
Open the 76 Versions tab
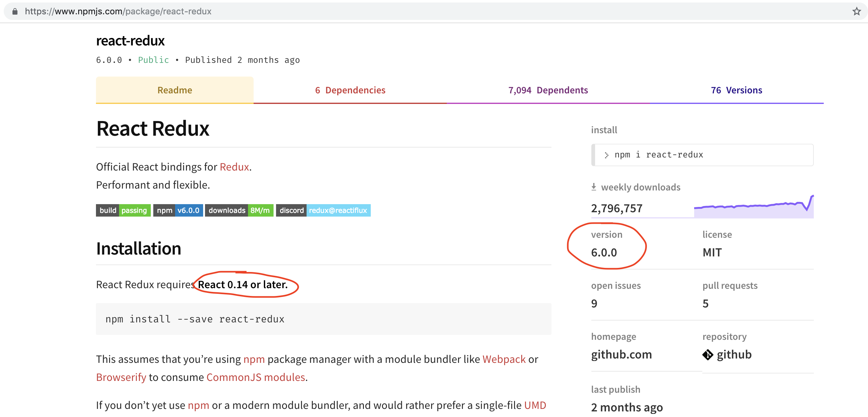[736, 90]
